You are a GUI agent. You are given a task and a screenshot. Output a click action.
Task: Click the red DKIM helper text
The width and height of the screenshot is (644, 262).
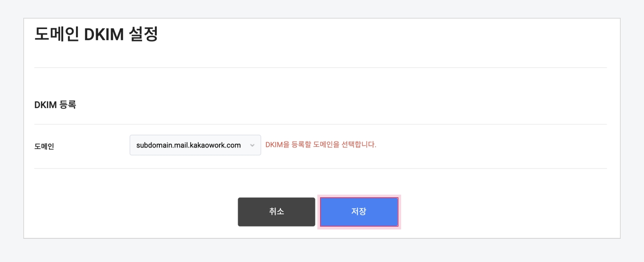tap(320, 145)
